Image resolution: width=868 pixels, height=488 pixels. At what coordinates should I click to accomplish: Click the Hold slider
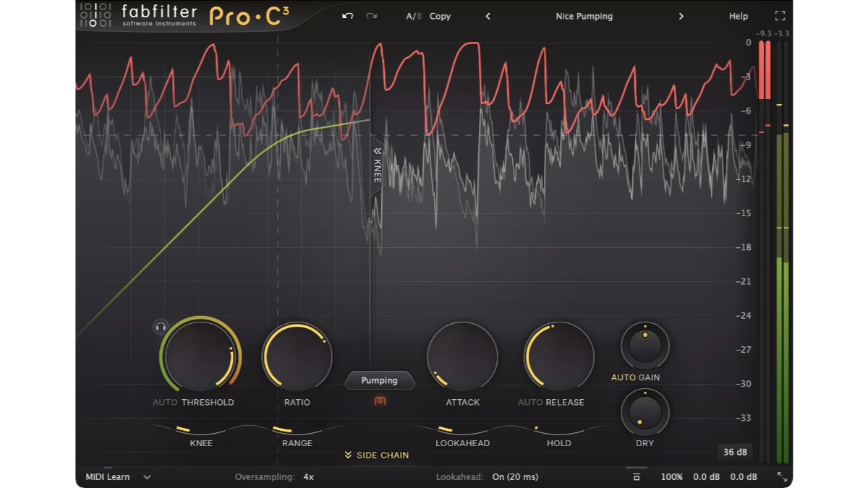[558, 432]
